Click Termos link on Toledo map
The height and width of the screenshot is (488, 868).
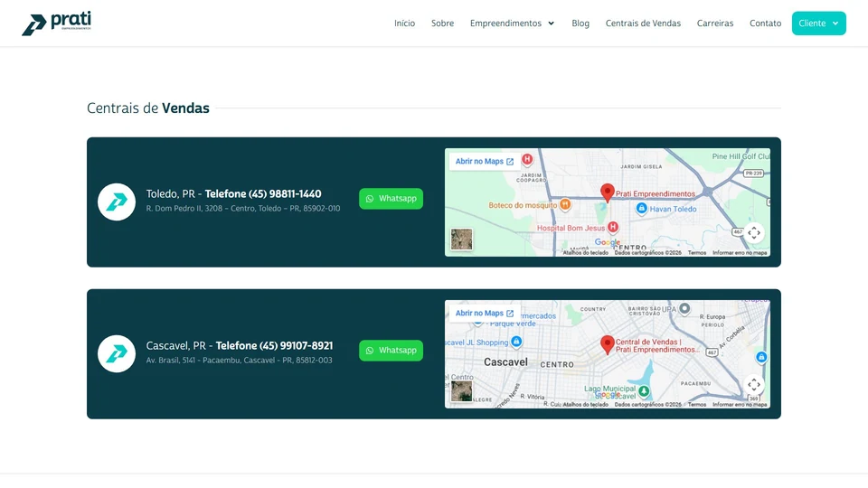click(697, 253)
